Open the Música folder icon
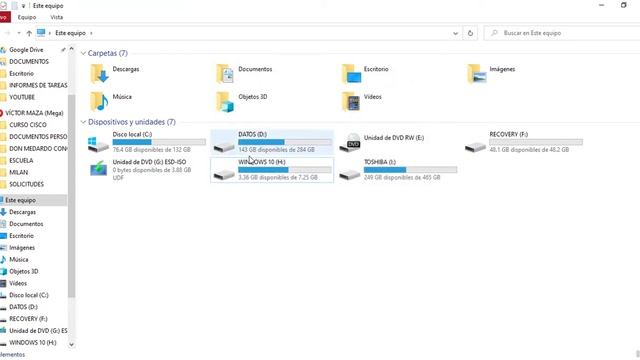 point(99,102)
